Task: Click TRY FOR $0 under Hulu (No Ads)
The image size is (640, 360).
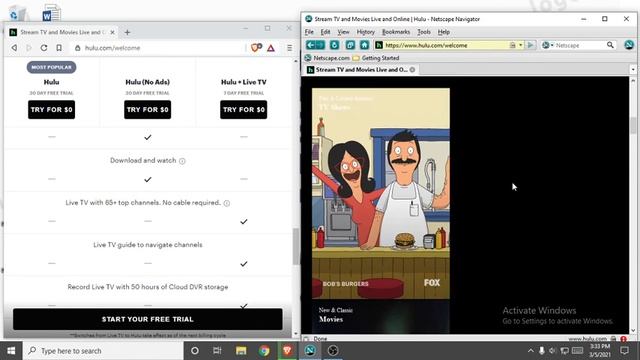Action: tap(148, 109)
